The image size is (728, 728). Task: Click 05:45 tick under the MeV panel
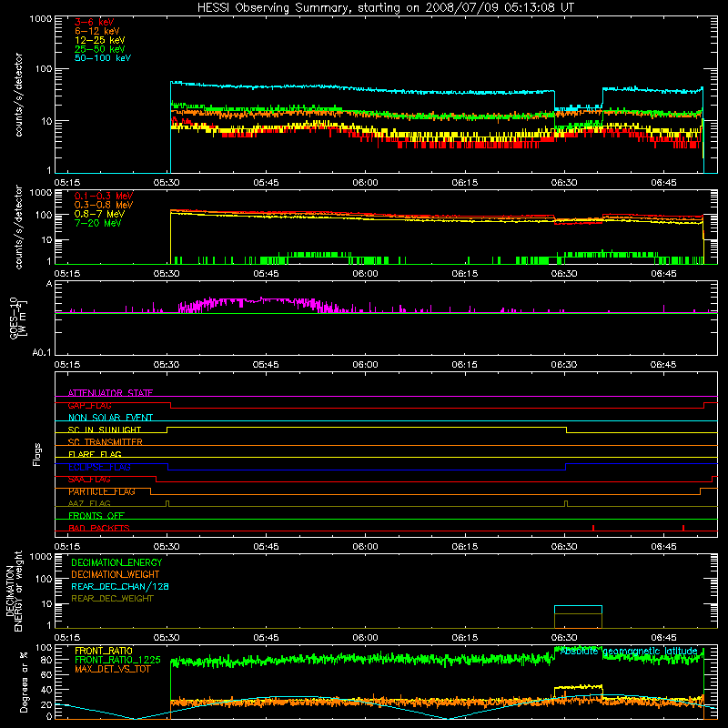click(266, 274)
